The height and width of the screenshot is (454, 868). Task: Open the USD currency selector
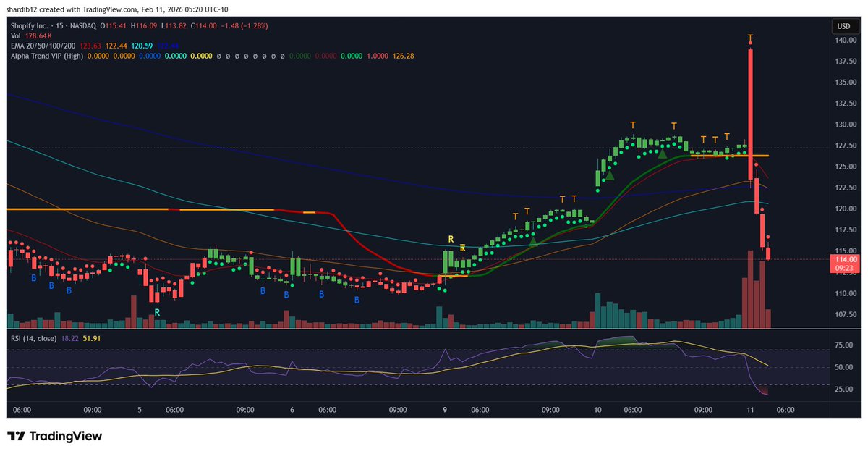[x=843, y=25]
